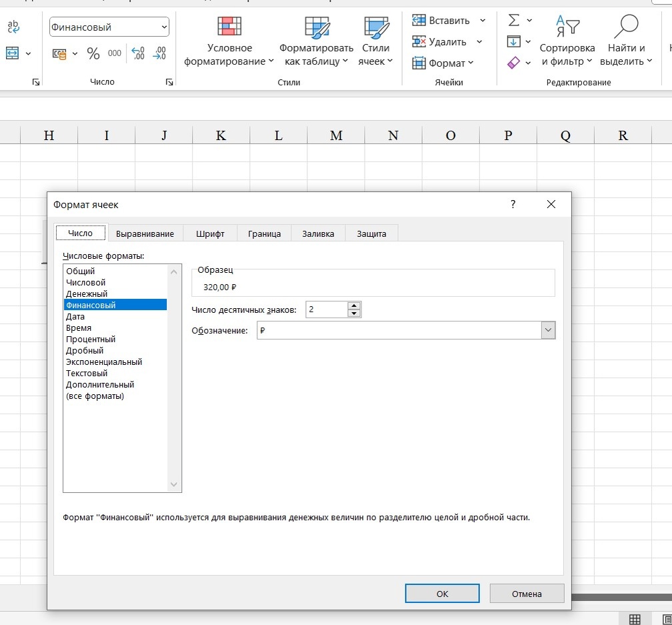This screenshot has height=625, width=672.
Task: Select (все форматы) custom format
Action: click(115, 396)
